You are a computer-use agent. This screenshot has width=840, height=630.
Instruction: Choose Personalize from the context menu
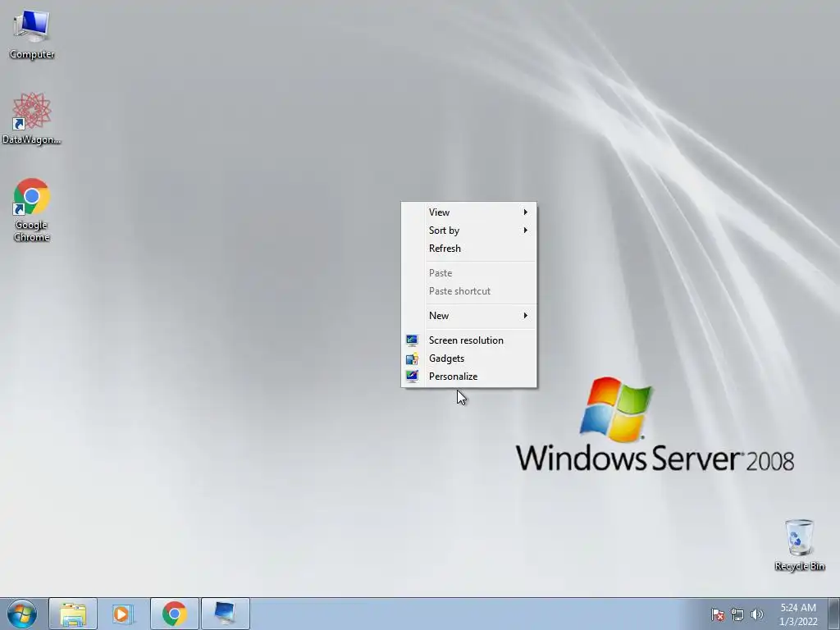468,377
